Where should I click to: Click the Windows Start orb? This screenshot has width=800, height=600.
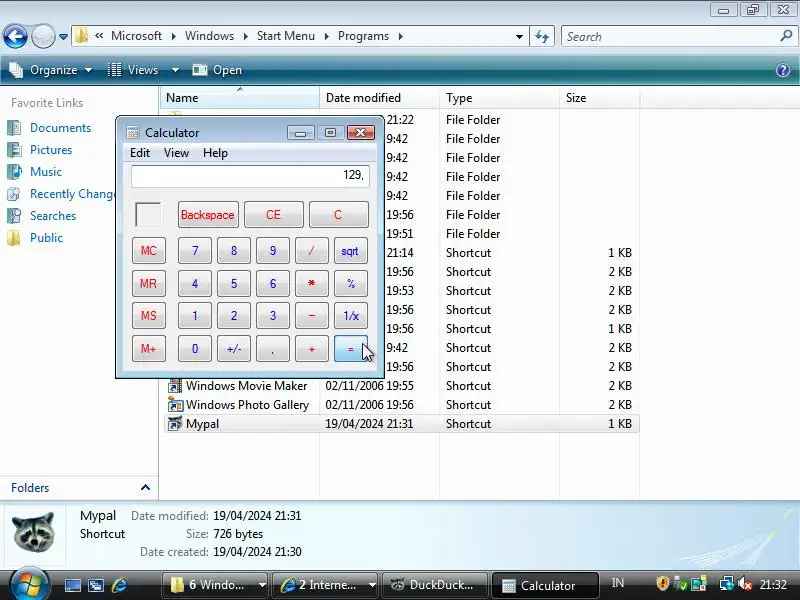[x=29, y=584]
